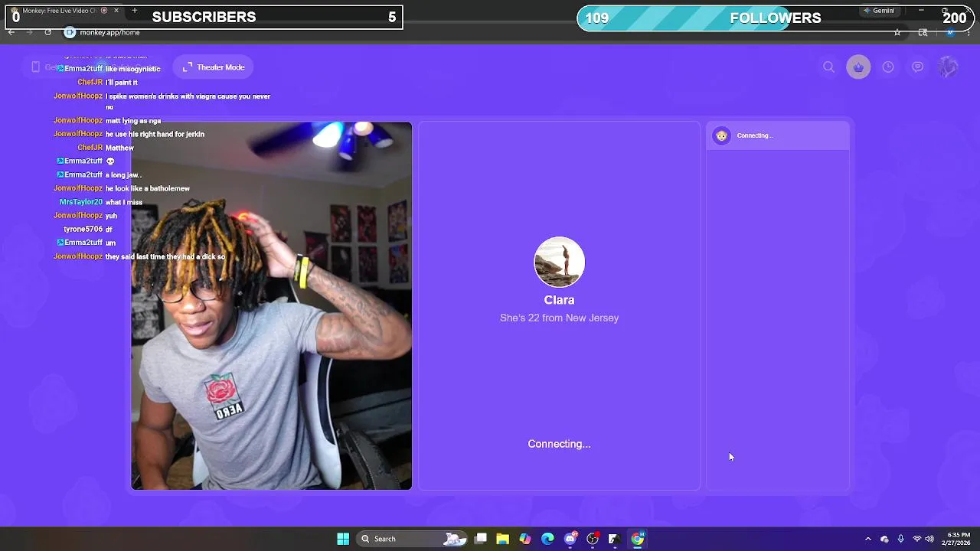Click the FOLLOWERS progress bar overlay
980x551 pixels.
[x=775, y=18]
